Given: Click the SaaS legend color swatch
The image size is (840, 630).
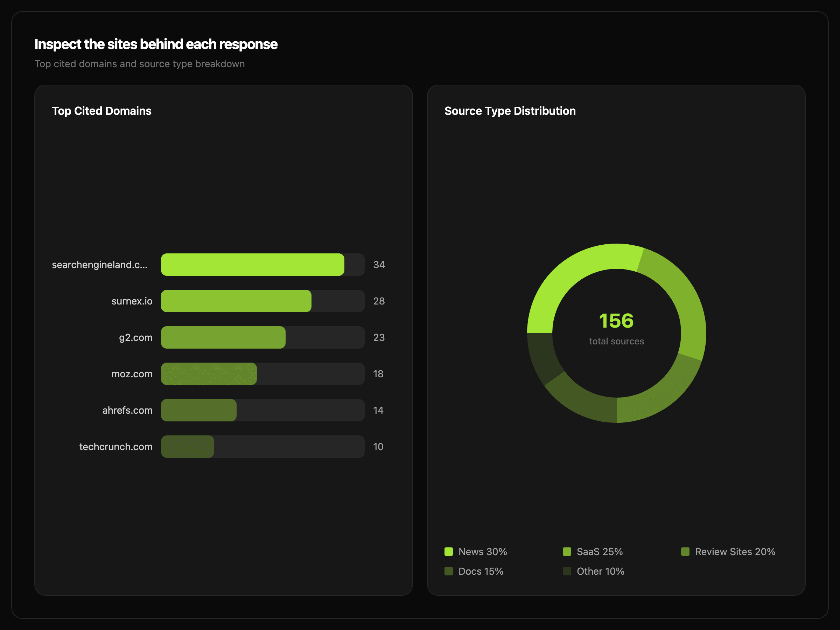Looking at the screenshot, I should pyautogui.click(x=567, y=552).
